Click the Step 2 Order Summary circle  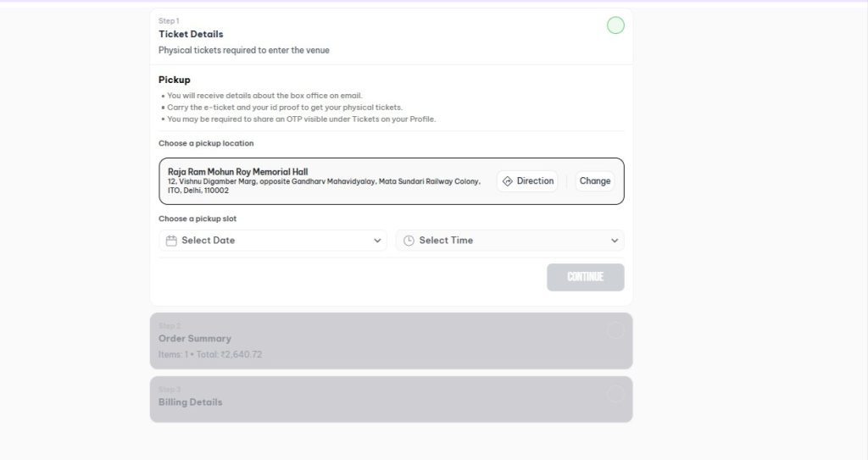[615, 330]
